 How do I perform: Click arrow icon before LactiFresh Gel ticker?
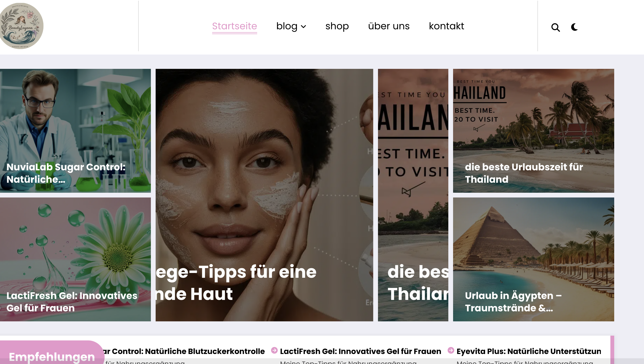(274, 350)
